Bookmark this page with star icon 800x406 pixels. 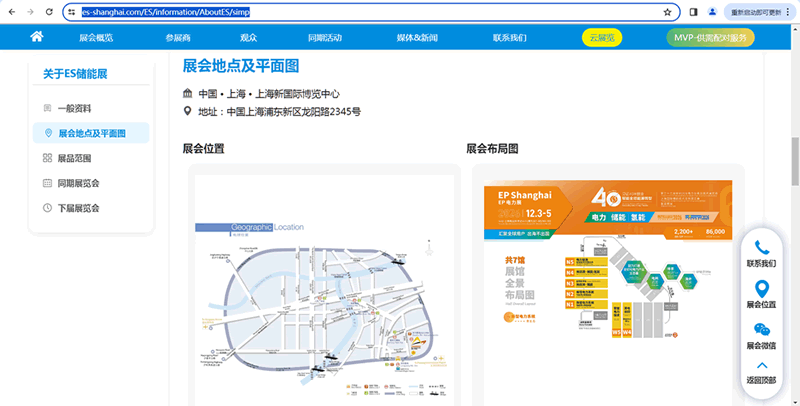coord(667,12)
